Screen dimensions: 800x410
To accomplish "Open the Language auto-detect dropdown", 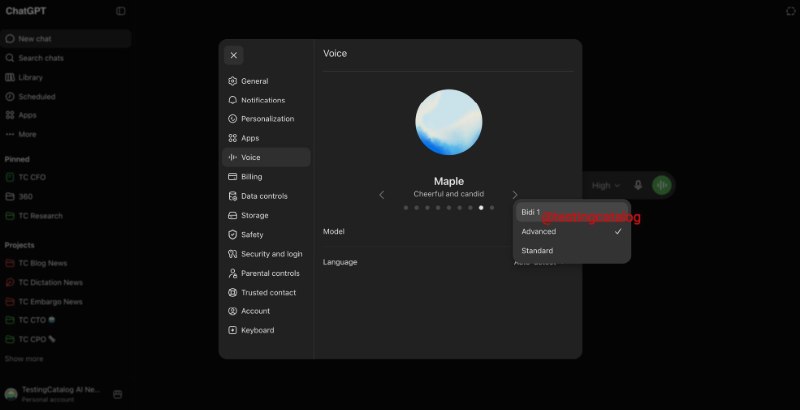I will (x=541, y=262).
